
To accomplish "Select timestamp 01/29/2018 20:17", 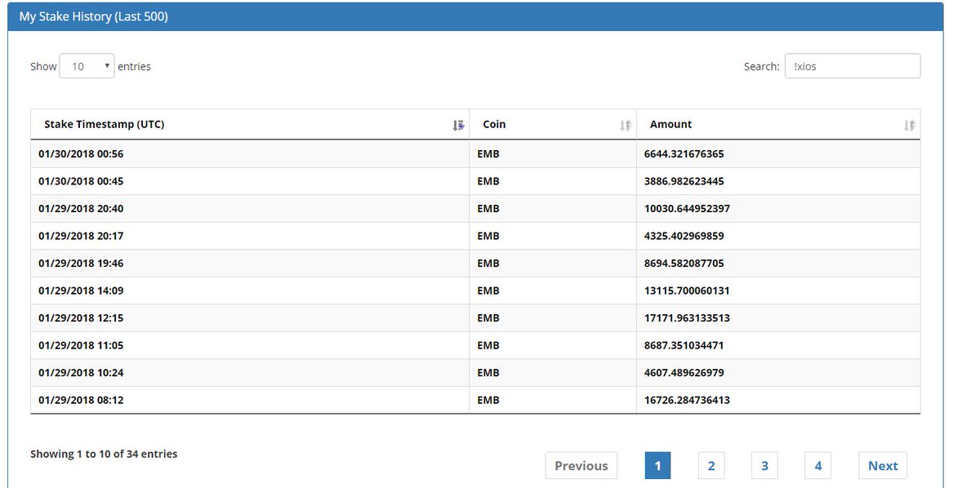I will 81,236.
